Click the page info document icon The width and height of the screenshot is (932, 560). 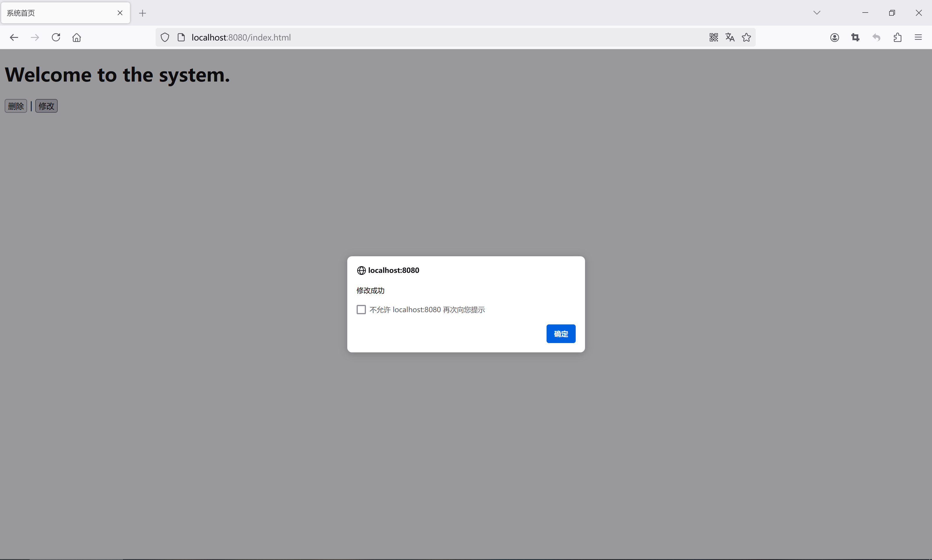181,37
